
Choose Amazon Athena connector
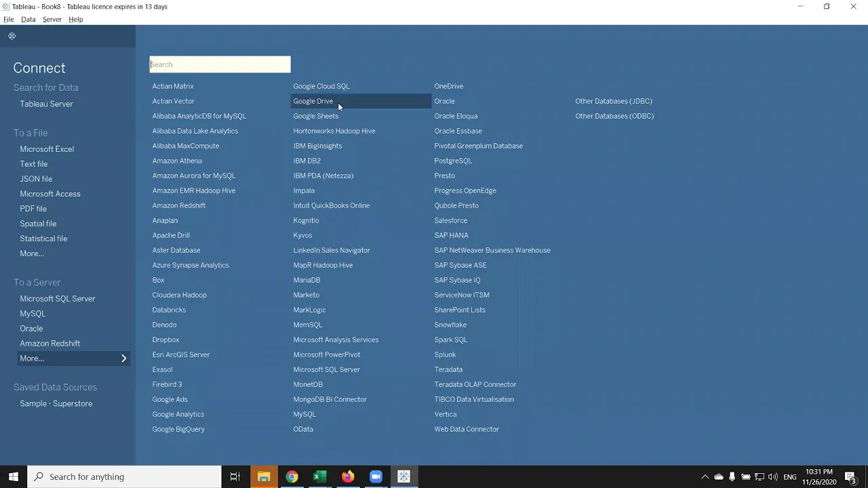[x=177, y=161]
